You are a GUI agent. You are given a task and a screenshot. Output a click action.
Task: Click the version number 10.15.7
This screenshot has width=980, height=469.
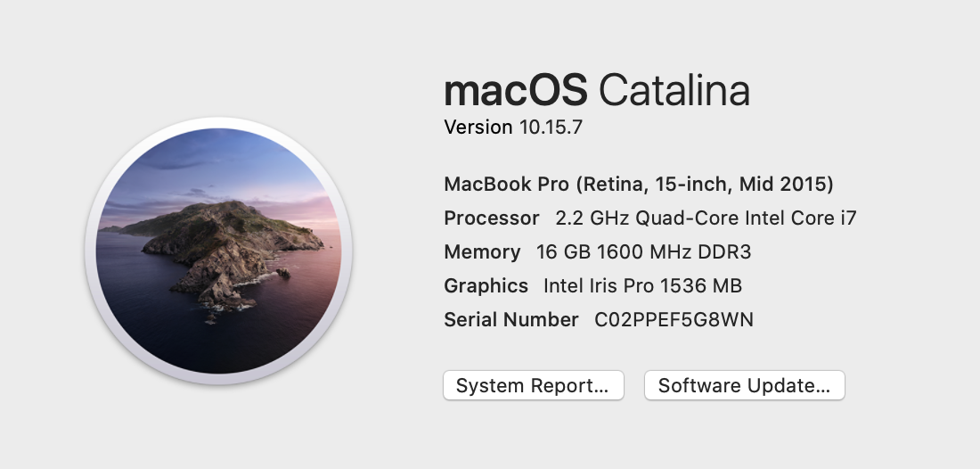pos(550,128)
